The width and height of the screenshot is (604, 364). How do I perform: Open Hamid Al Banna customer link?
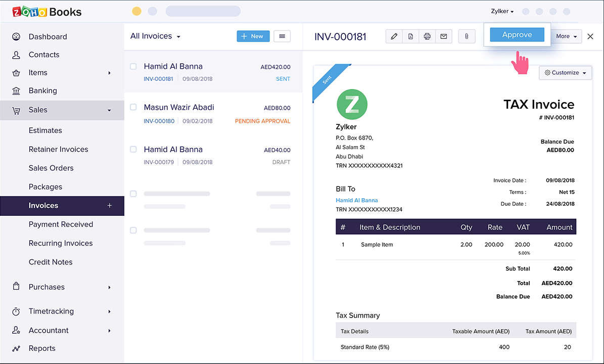[357, 200]
